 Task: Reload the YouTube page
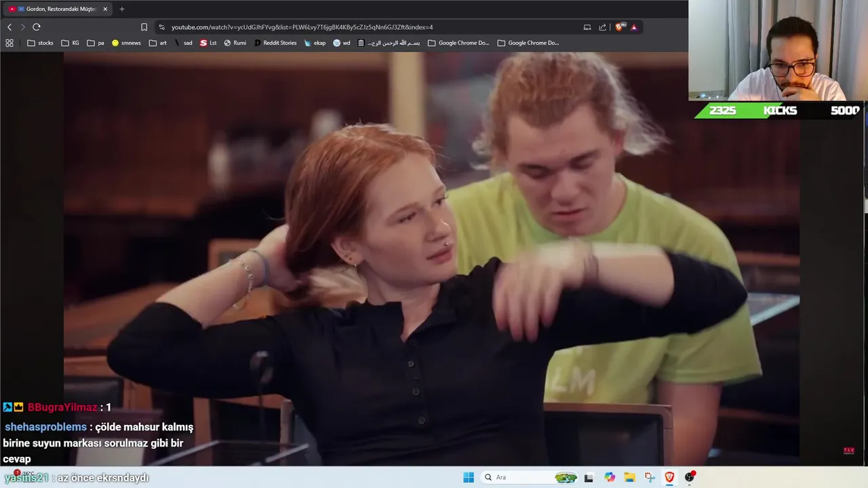(37, 27)
